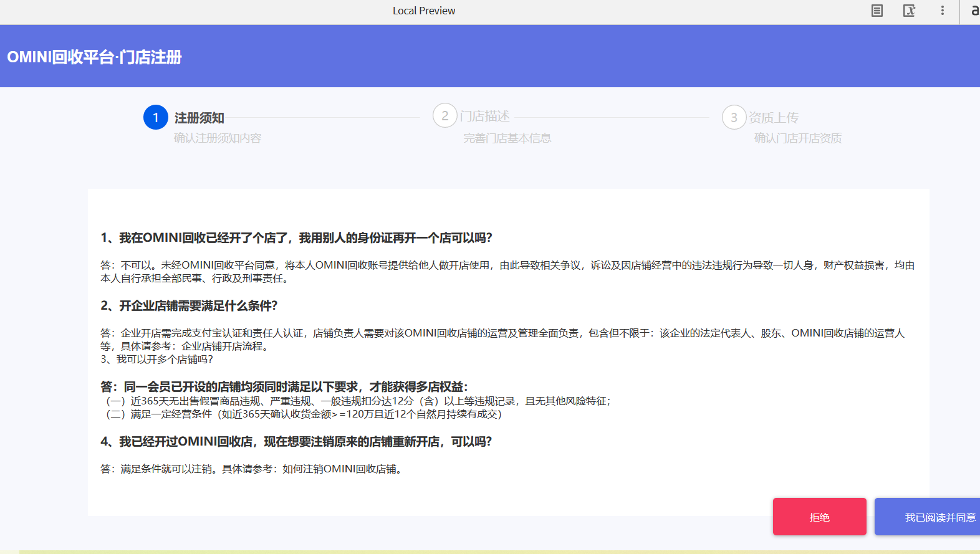
Task: Click the 注册须知 step label
Action: (199, 118)
